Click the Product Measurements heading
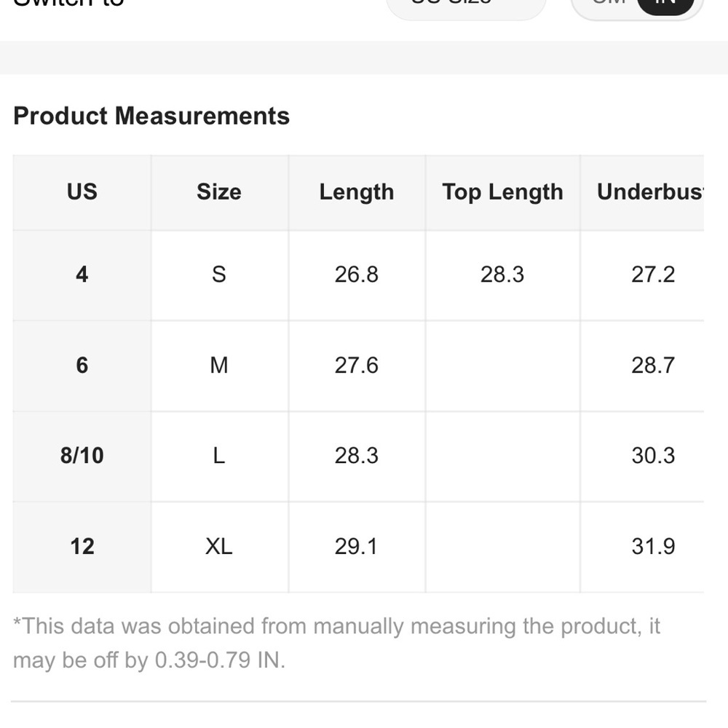This screenshot has height=728, width=728. [x=151, y=116]
